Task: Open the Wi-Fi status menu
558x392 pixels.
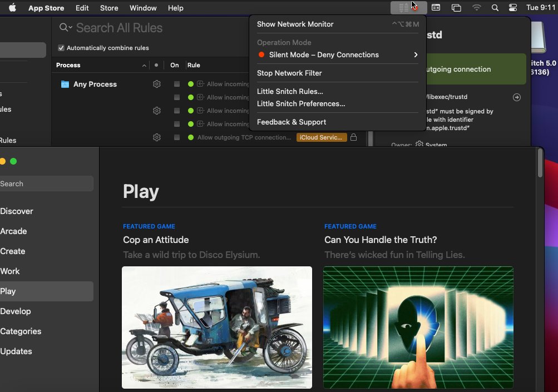Action: (x=476, y=8)
